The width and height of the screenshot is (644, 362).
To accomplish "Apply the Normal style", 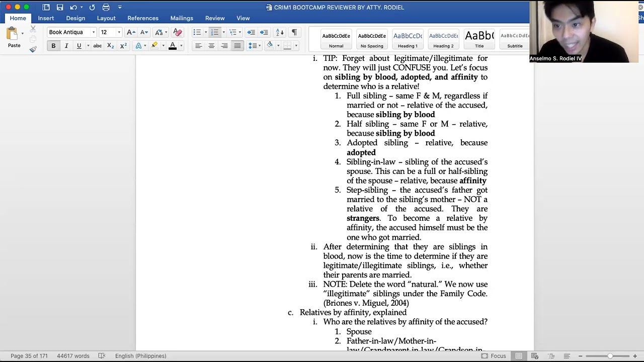I will click(336, 39).
